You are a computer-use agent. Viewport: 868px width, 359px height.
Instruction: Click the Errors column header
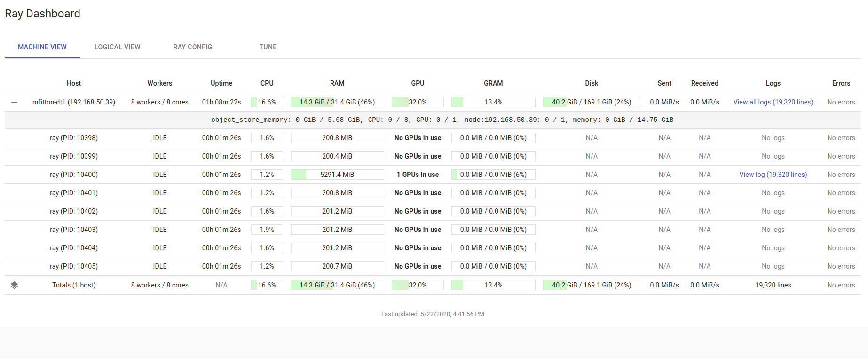coord(841,83)
